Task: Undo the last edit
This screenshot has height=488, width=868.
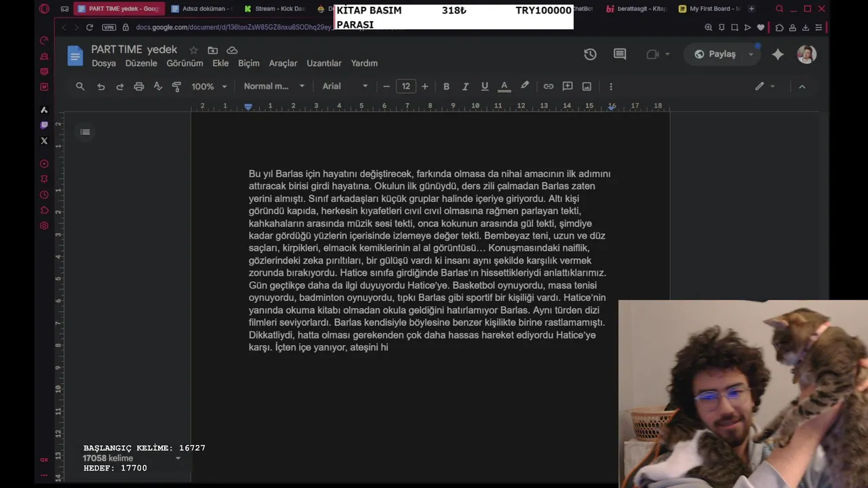Action: 101,86
